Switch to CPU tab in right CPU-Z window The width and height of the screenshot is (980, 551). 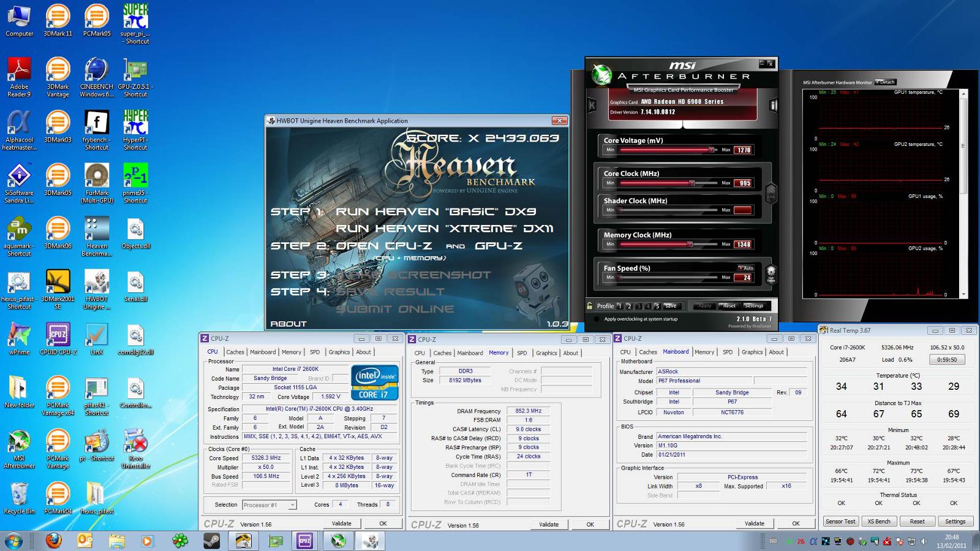pos(625,352)
